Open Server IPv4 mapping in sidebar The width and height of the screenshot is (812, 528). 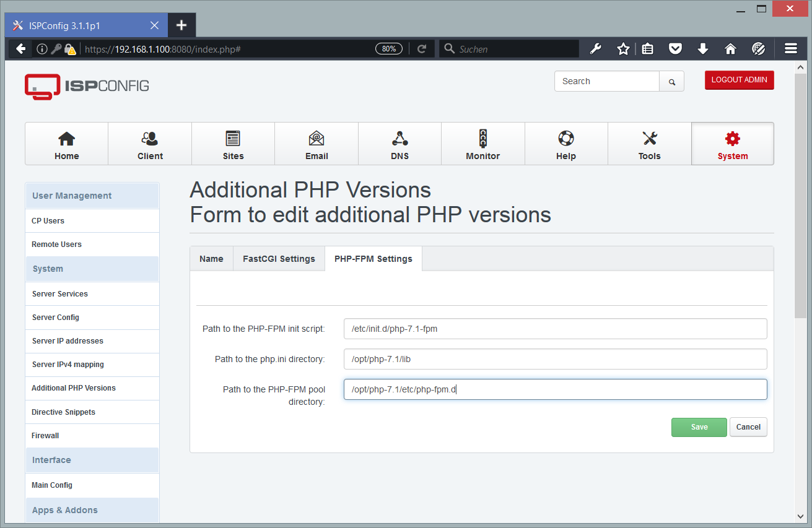click(x=92, y=365)
